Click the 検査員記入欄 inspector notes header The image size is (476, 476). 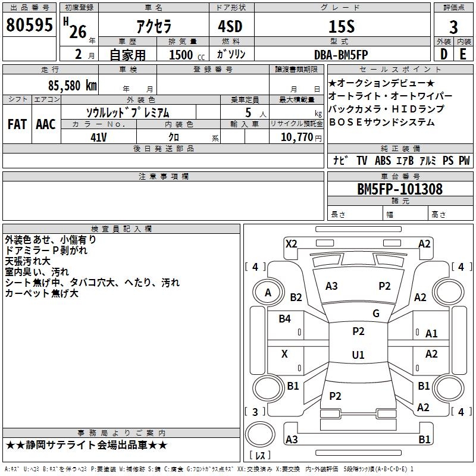(121, 229)
